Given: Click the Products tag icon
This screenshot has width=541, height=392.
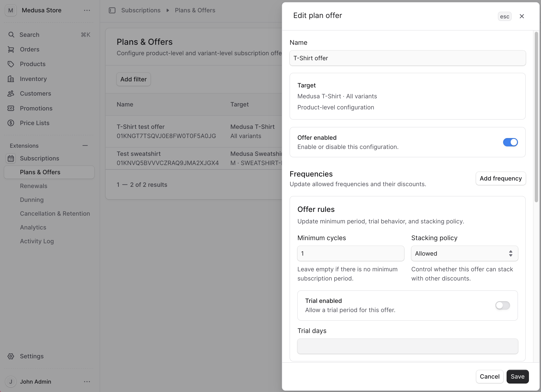Looking at the screenshot, I should [11, 64].
